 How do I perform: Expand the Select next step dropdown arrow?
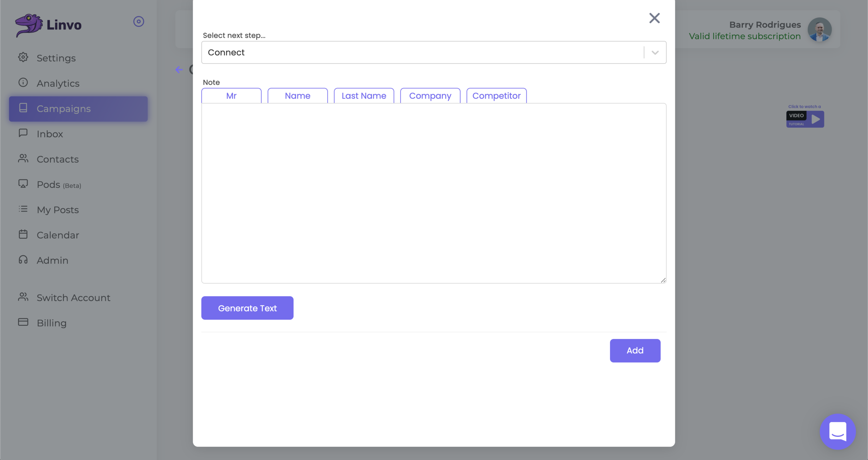click(x=655, y=53)
